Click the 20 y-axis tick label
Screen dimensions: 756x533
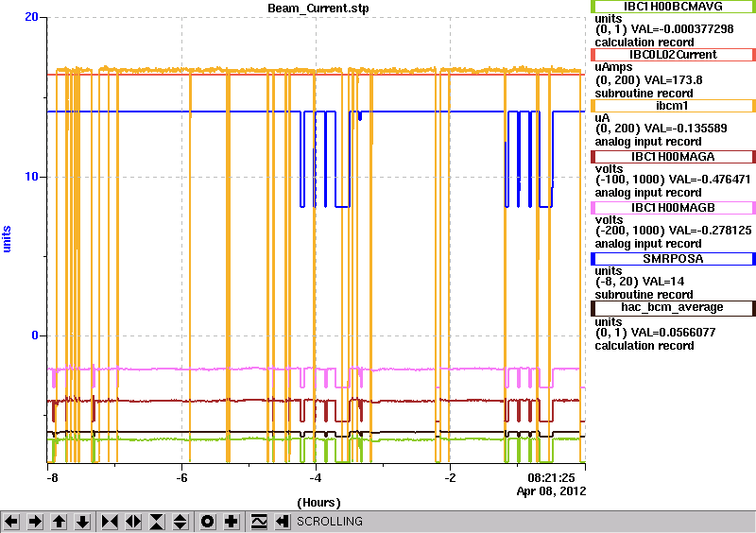pyautogui.click(x=31, y=17)
